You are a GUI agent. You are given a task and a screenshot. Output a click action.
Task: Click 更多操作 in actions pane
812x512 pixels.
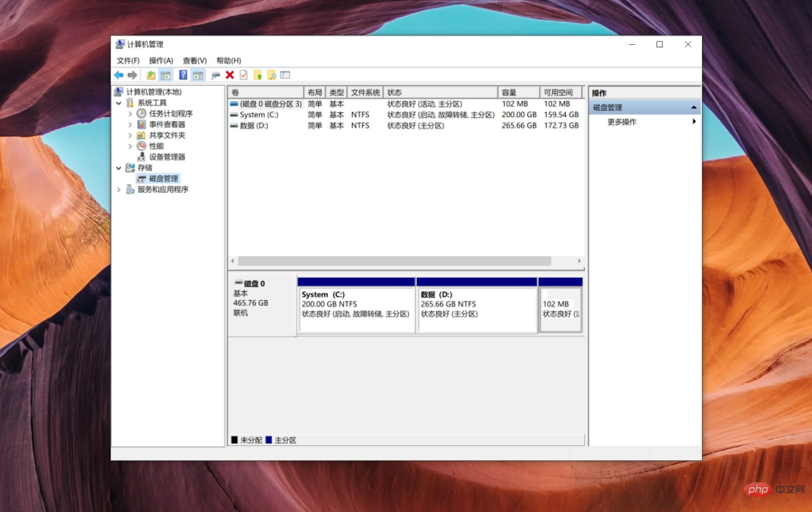pos(622,122)
